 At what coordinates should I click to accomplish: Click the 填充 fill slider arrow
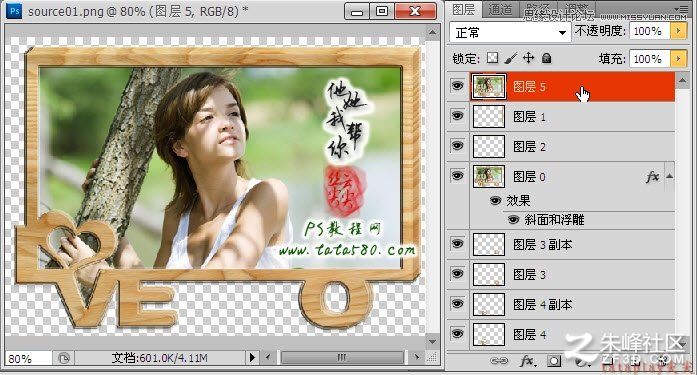pyautogui.click(x=678, y=59)
